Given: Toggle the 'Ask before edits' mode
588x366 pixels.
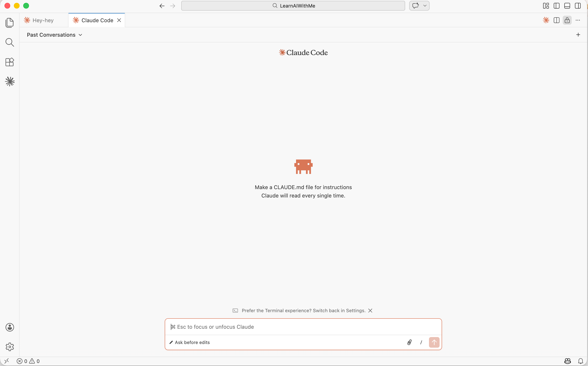Looking at the screenshot, I should tap(190, 342).
